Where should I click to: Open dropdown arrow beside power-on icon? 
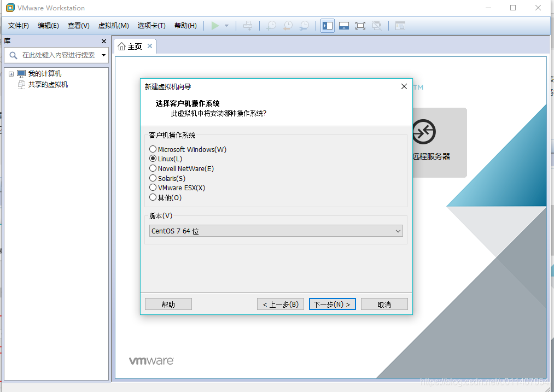[227, 26]
